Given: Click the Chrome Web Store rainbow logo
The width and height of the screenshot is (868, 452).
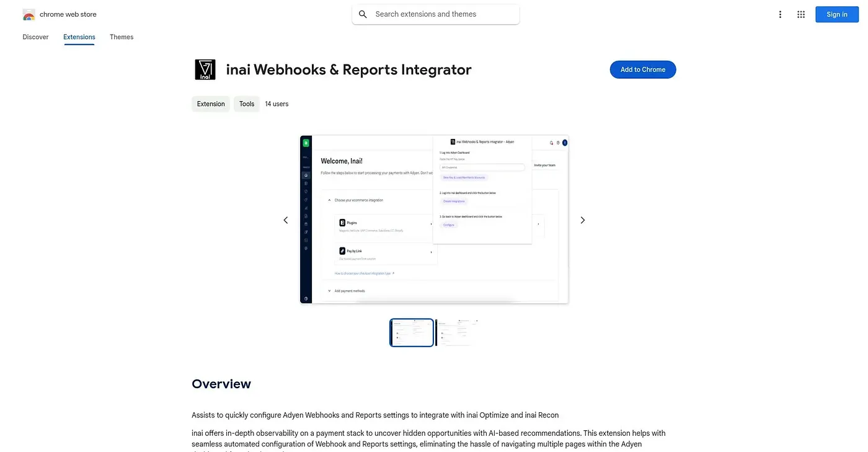Looking at the screenshot, I should [29, 14].
